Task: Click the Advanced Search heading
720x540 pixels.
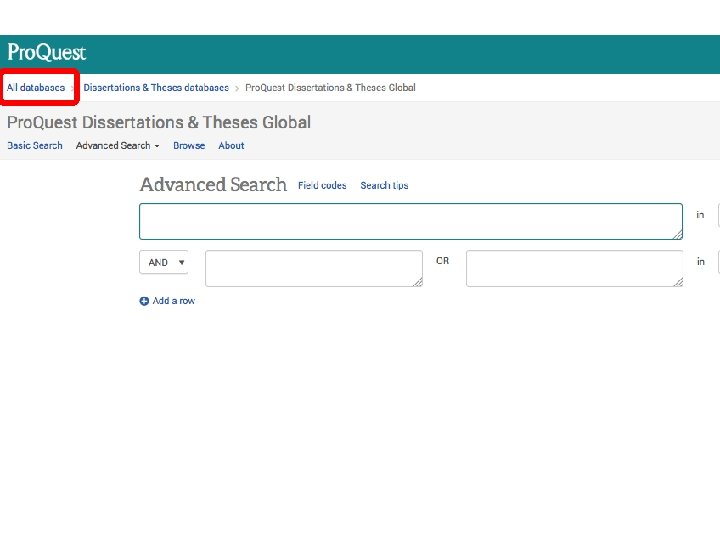Action: point(214,185)
